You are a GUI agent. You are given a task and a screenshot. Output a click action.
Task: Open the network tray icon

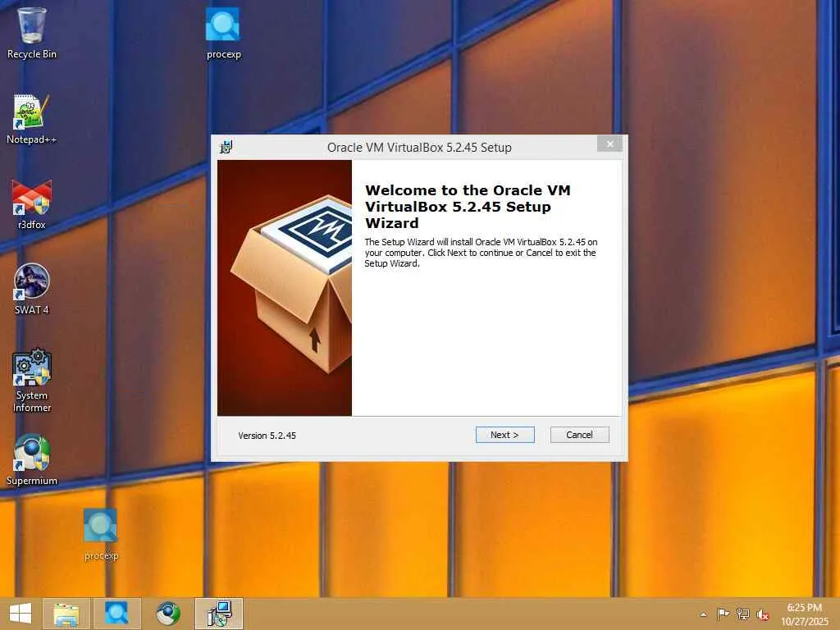[x=742, y=614]
